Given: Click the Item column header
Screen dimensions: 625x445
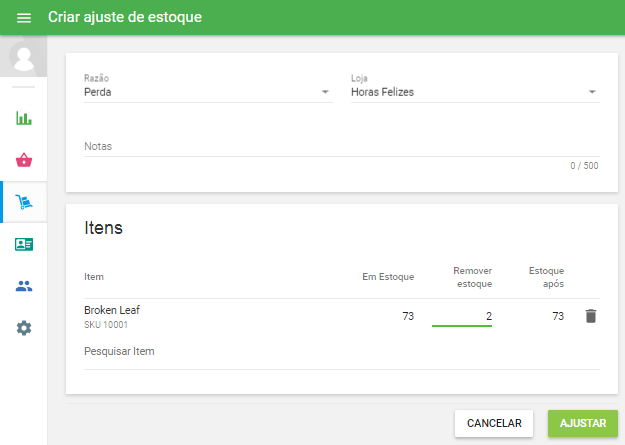Looking at the screenshot, I should (94, 277).
